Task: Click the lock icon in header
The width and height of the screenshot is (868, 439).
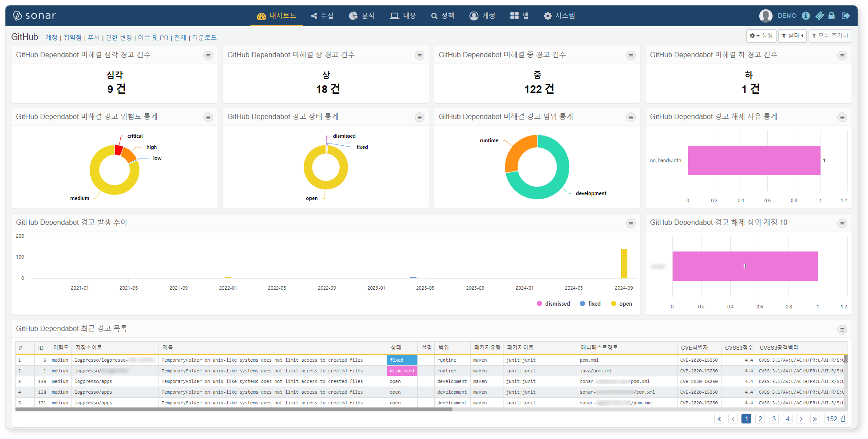Action: point(832,16)
